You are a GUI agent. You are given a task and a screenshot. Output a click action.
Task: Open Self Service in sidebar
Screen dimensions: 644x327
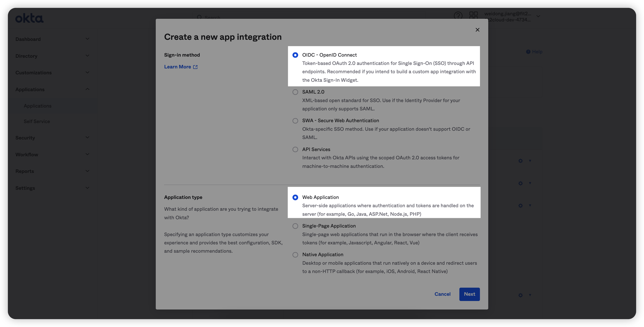pyautogui.click(x=37, y=121)
